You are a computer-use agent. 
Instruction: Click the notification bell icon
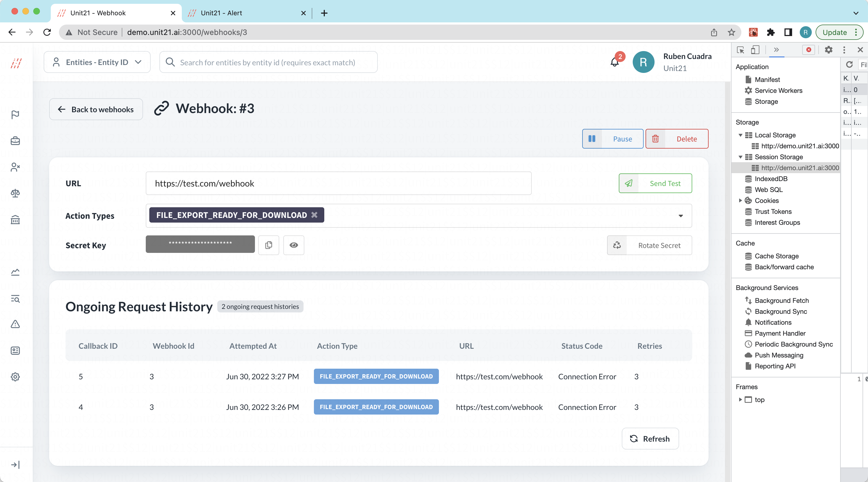pyautogui.click(x=615, y=62)
